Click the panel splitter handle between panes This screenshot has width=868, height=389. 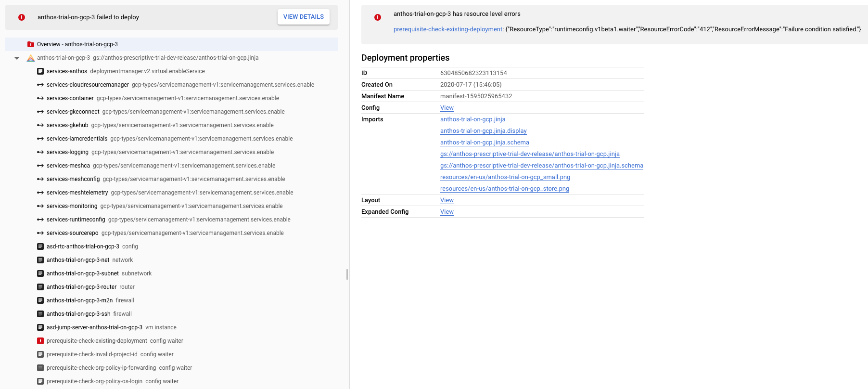pos(347,274)
